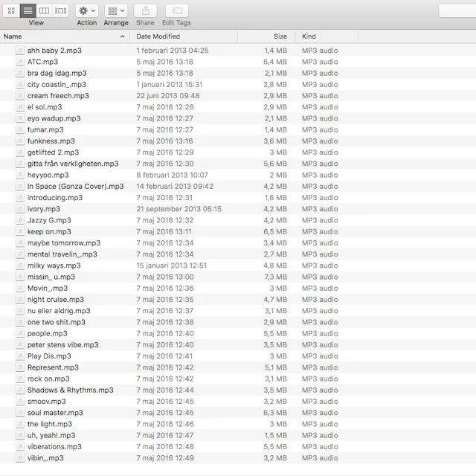Click the funkness.mp3 file icon
Image resolution: width=476 pixels, height=476 pixels.
(x=20, y=141)
